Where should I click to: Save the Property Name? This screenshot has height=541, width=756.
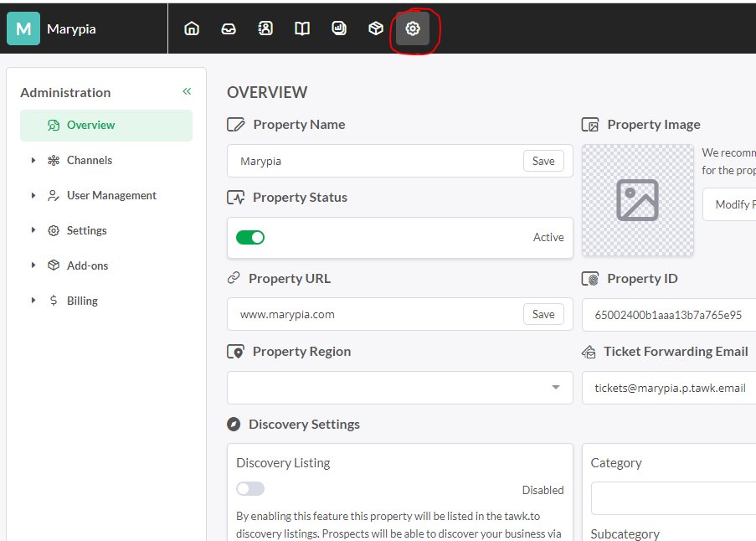543,161
